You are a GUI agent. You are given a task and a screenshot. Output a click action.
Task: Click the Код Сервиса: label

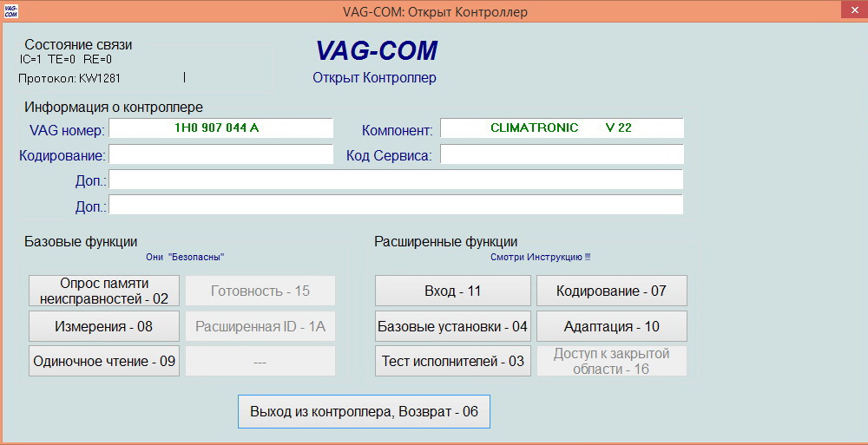coord(389,156)
